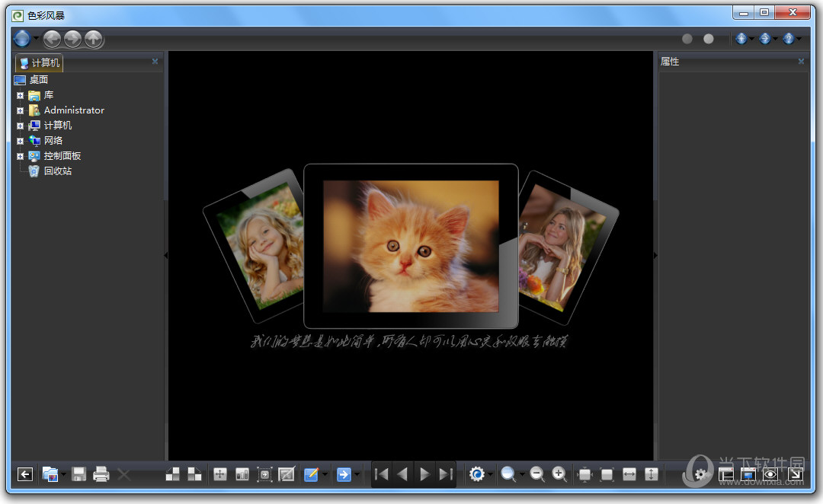The width and height of the screenshot is (823, 504).
Task: Toggle the slideshow window view icon
Action: tap(748, 474)
